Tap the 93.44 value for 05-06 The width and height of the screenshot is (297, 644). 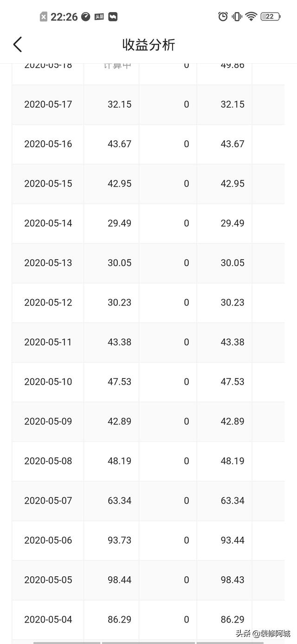click(x=232, y=540)
